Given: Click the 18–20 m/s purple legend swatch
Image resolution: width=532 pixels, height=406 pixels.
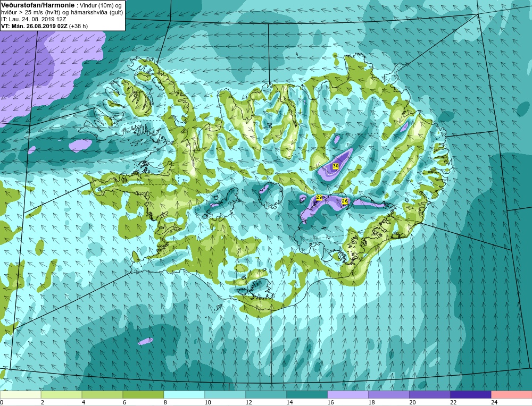Looking at the screenshot, I should (389, 395).
